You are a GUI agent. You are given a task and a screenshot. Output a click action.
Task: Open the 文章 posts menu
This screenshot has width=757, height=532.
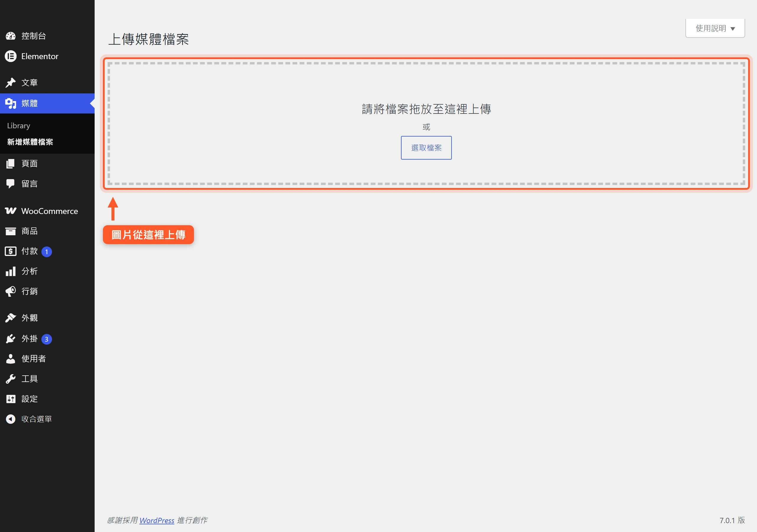47,83
